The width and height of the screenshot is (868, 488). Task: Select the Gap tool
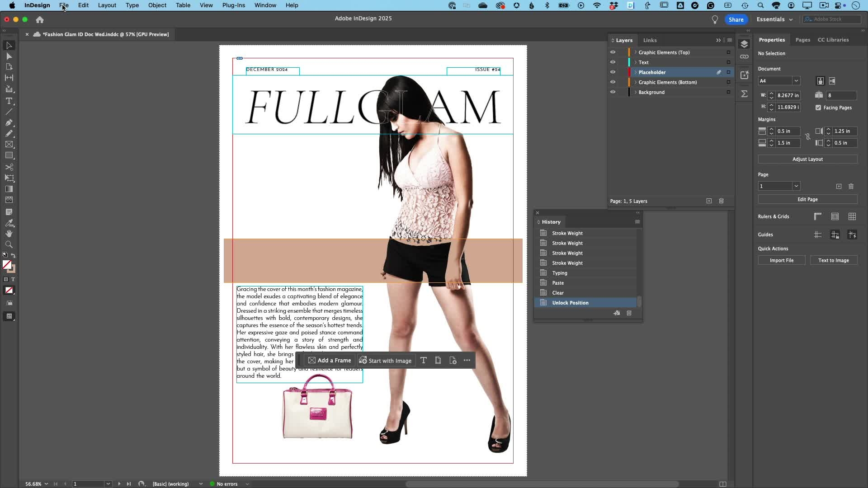[9, 78]
